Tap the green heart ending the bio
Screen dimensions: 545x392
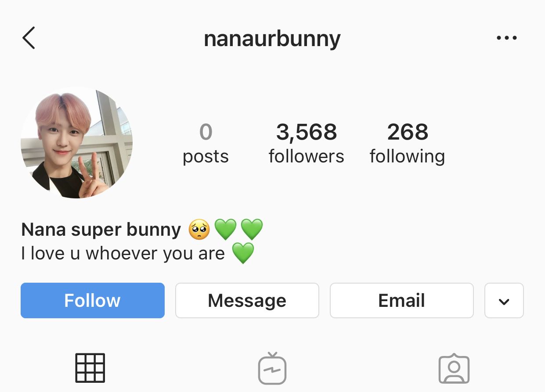tap(243, 253)
